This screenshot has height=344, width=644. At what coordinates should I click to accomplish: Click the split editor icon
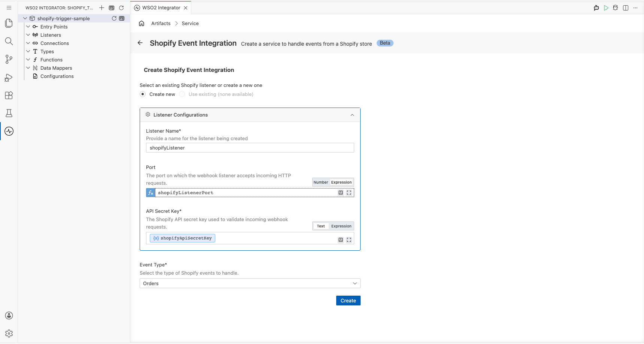point(626,8)
